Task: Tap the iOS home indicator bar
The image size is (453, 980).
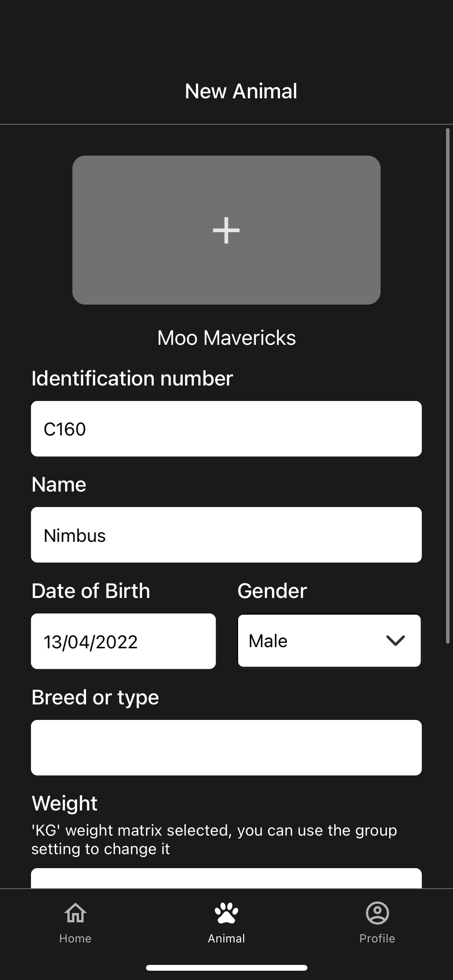Action: pos(226,968)
